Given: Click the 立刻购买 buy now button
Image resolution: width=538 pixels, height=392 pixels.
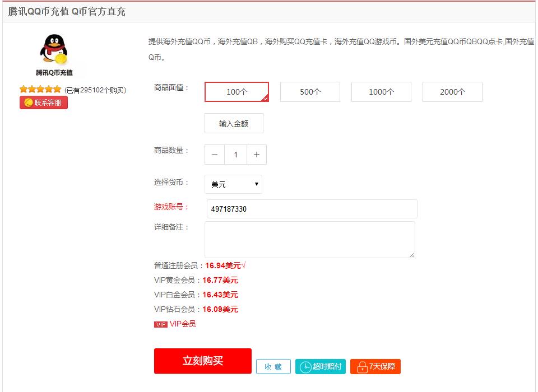Looking at the screenshot, I should point(203,361).
